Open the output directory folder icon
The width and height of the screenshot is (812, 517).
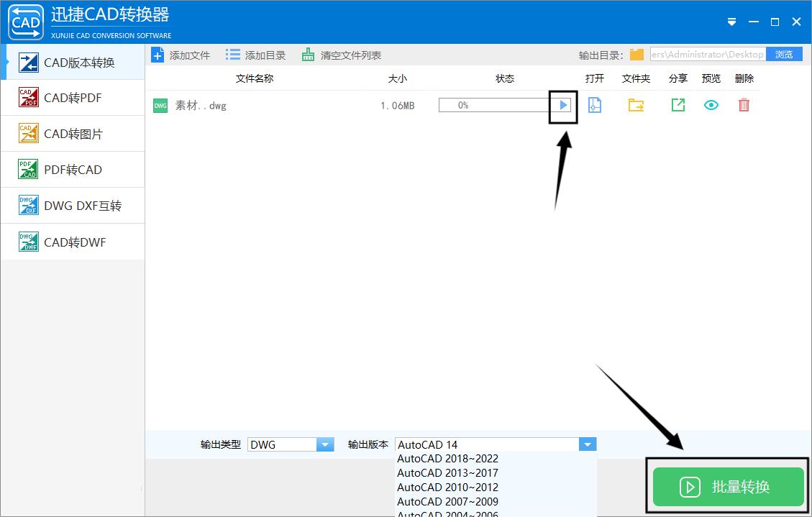(638, 53)
